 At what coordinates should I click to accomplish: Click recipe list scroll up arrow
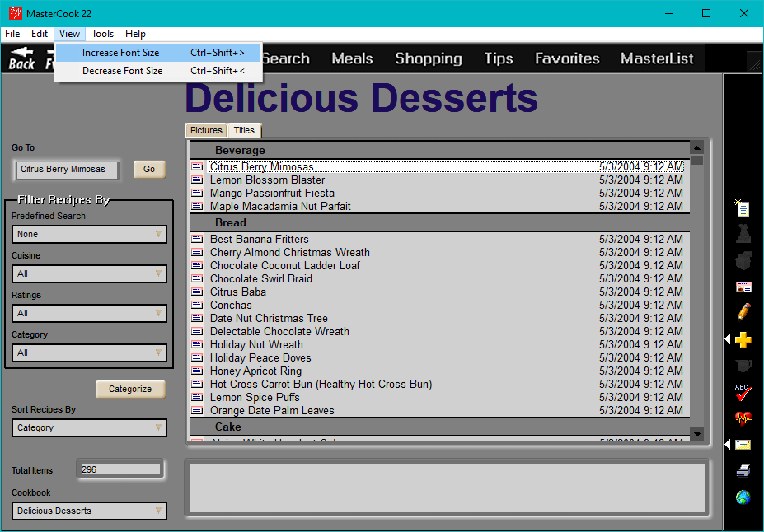point(696,147)
